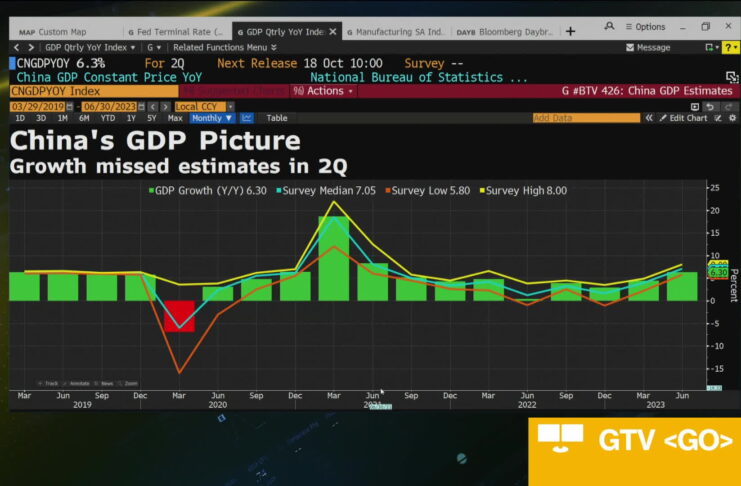Expand the Monthly periodicity dropdown
Viewport: 741px width, 486px height.
coord(212,118)
